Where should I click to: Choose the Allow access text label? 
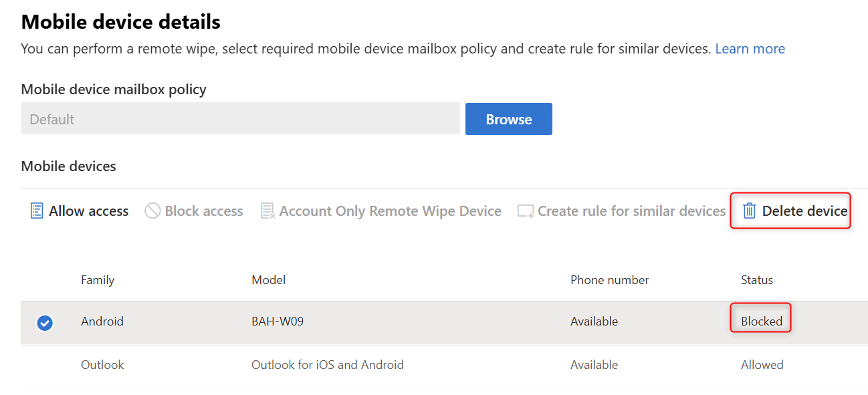[88, 211]
